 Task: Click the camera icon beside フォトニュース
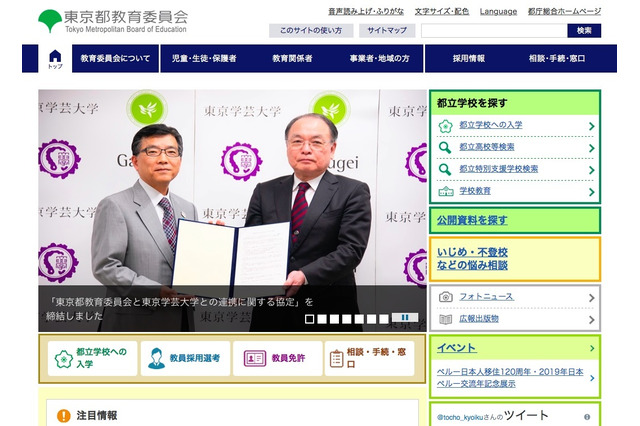tap(446, 297)
